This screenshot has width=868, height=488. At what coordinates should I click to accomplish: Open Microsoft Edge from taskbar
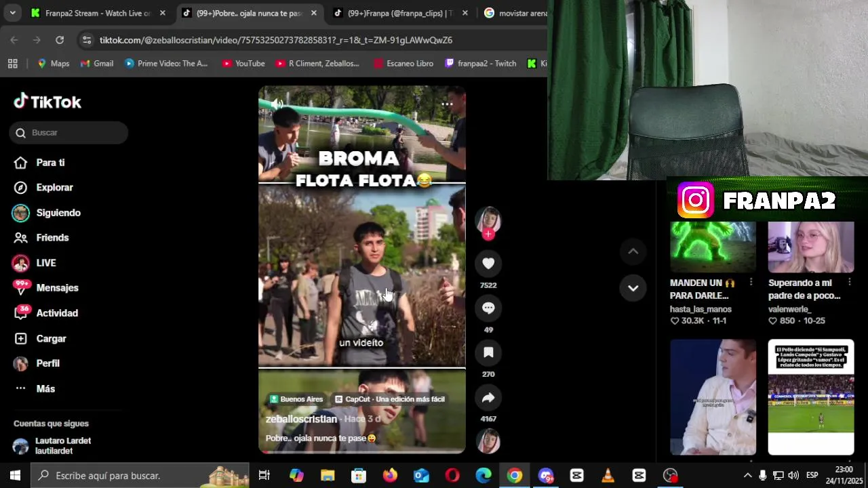tap(484, 475)
